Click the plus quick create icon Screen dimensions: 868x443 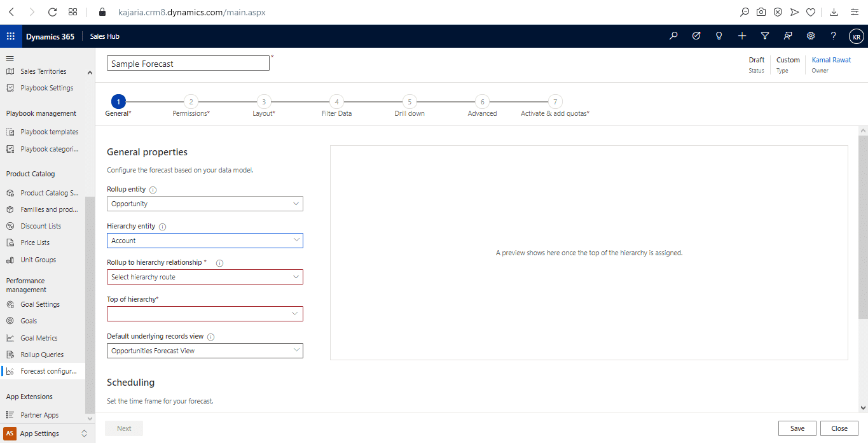[x=742, y=36]
